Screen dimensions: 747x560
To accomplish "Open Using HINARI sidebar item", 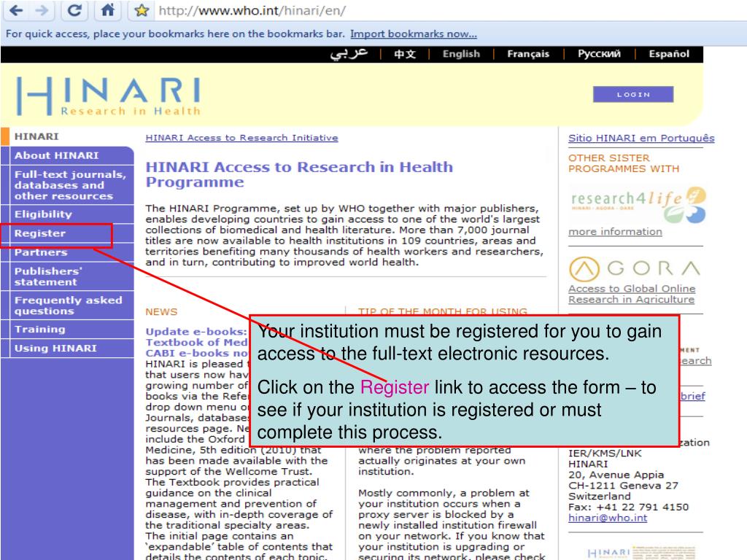I will [x=67, y=348].
